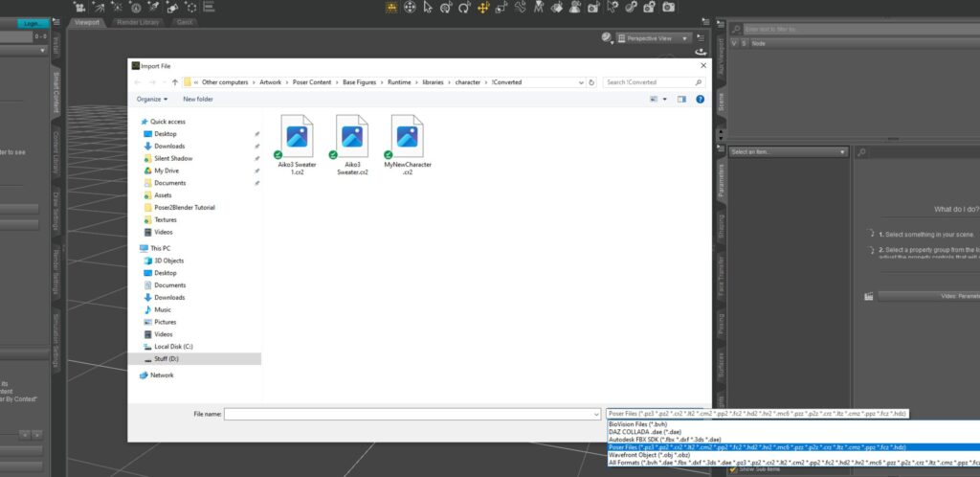Expand the address bar history chevron

581,82
